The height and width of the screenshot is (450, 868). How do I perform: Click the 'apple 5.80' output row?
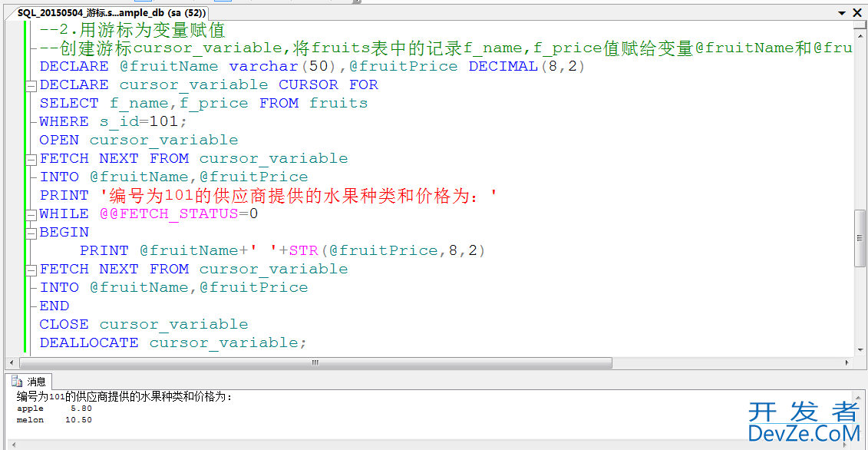[x=54, y=409]
